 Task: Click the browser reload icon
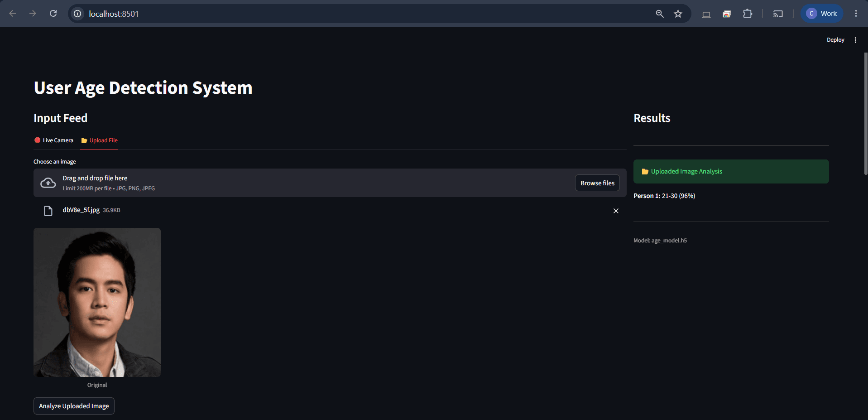tap(53, 14)
